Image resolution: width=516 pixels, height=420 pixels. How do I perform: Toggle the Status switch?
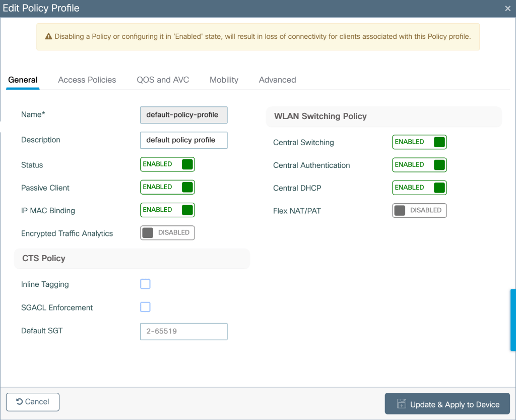click(167, 164)
